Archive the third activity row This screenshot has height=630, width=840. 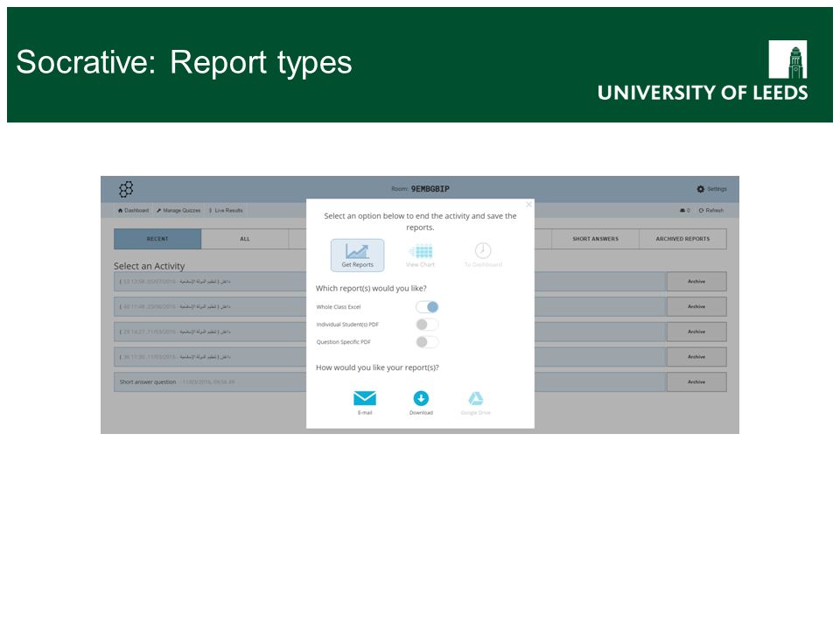pos(696,332)
